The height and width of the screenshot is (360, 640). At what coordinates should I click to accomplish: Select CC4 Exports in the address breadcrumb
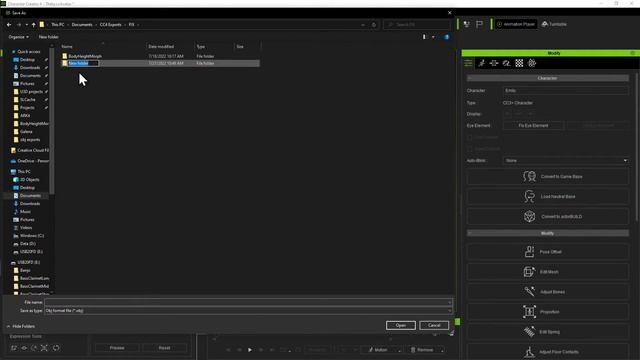(x=110, y=24)
